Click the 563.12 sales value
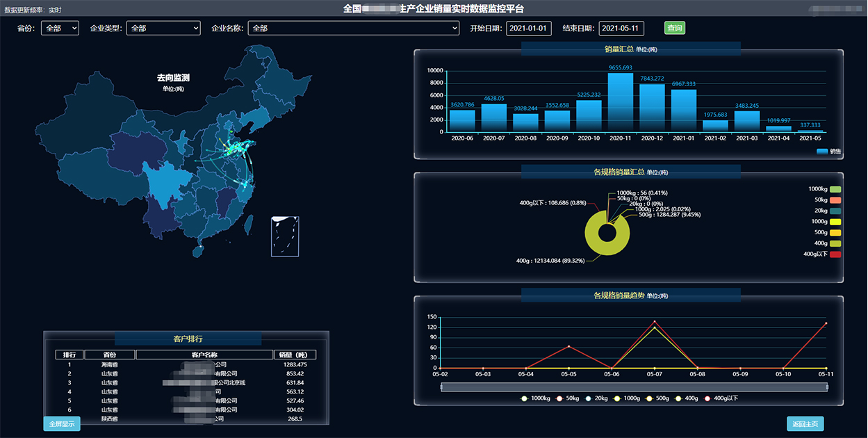 pyautogui.click(x=295, y=391)
